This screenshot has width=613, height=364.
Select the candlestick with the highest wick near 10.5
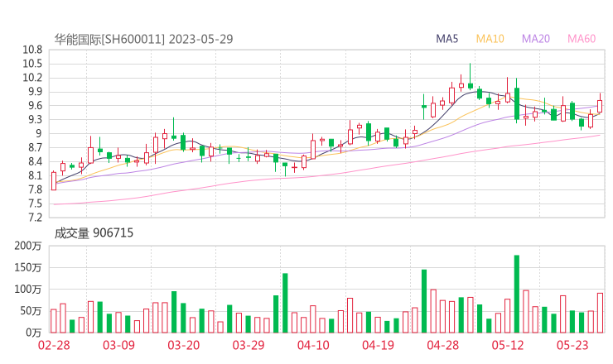click(x=471, y=77)
